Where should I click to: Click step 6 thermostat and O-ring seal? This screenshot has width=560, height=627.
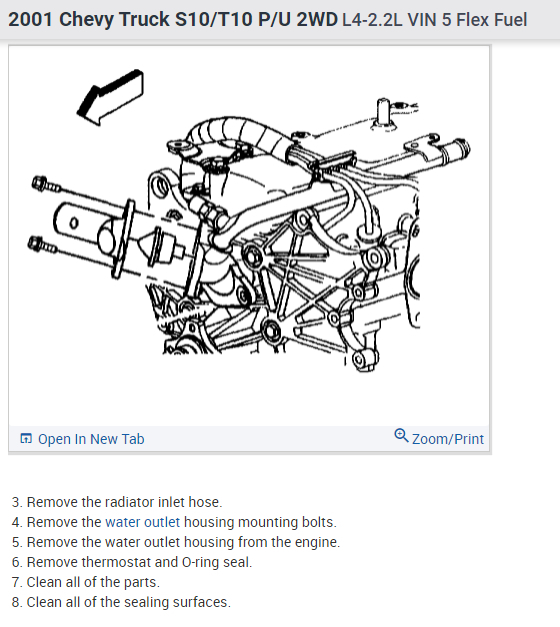click(132, 562)
